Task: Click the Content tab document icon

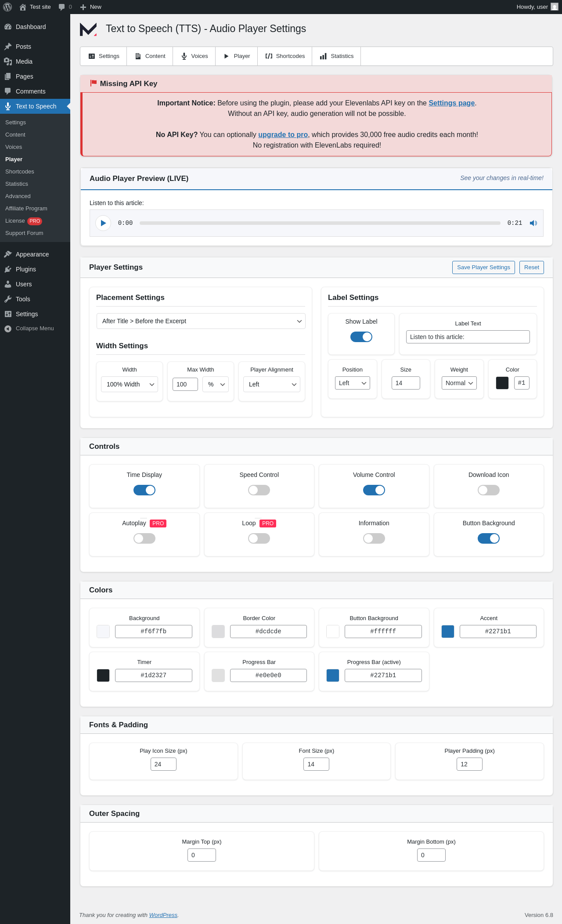Action: (138, 56)
